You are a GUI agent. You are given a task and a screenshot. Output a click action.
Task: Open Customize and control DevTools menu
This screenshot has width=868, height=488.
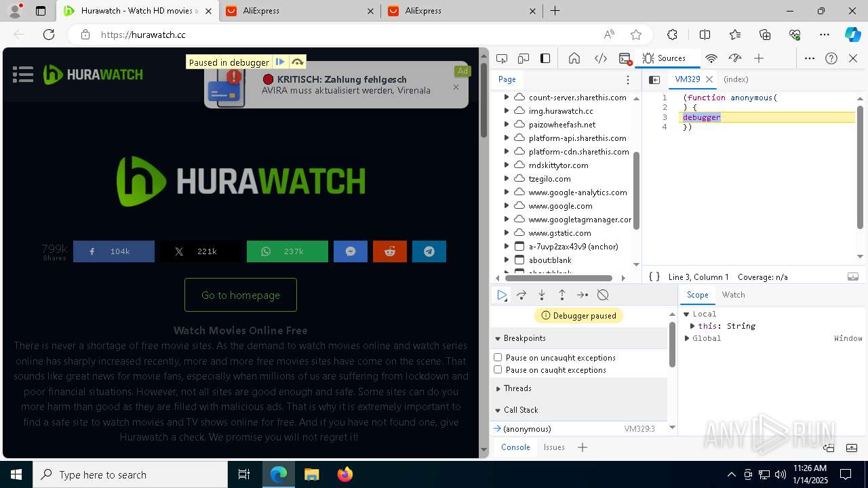pyautogui.click(x=810, y=58)
